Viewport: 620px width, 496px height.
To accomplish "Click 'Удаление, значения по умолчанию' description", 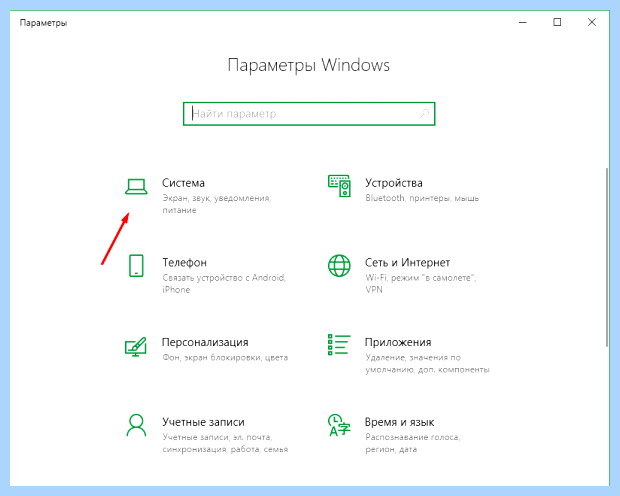I will coord(427,363).
